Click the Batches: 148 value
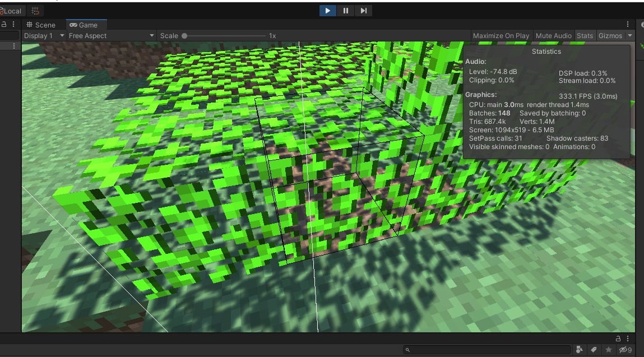Viewport: 644px width, 357px height. 489,113
